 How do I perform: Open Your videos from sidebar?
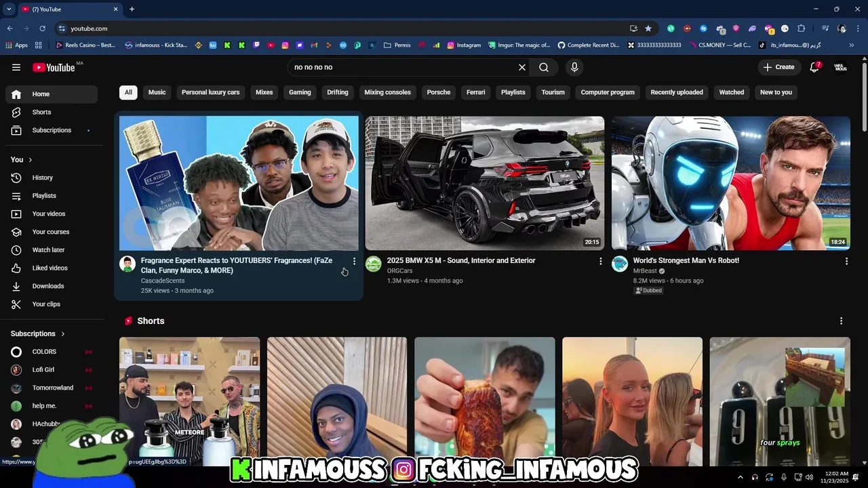click(51, 213)
